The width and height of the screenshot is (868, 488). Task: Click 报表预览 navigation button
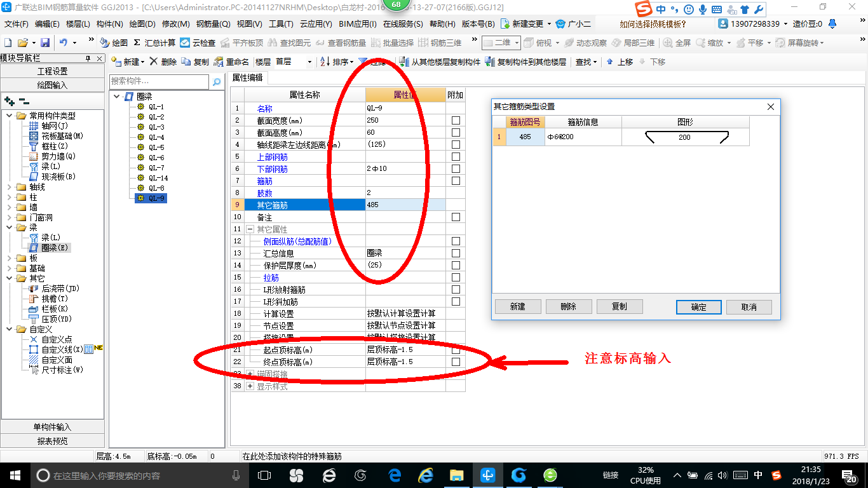coord(53,441)
